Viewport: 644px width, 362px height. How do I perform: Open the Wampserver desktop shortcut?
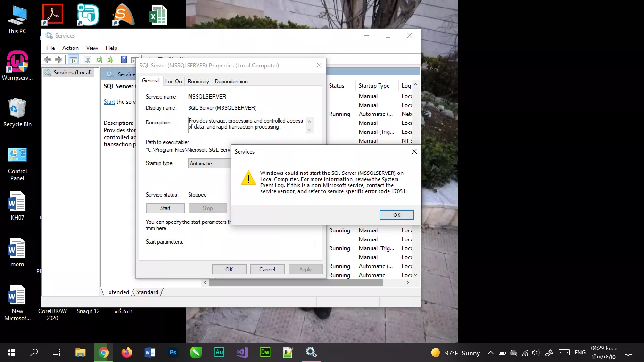point(17,66)
